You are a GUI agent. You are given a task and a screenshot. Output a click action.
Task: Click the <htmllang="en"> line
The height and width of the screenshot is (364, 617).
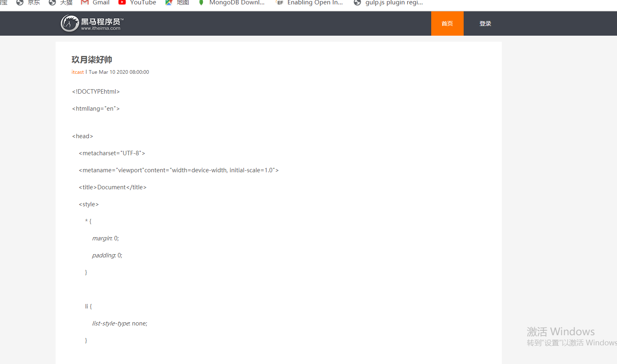(96, 109)
